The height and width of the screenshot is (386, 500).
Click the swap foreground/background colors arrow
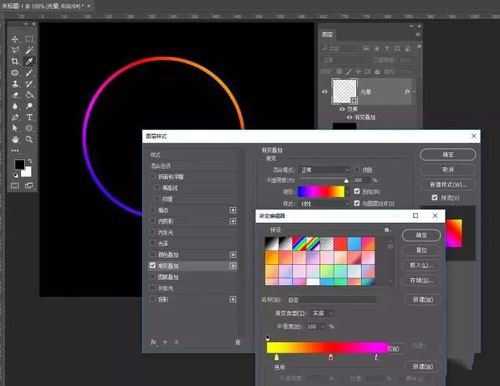coord(29,161)
